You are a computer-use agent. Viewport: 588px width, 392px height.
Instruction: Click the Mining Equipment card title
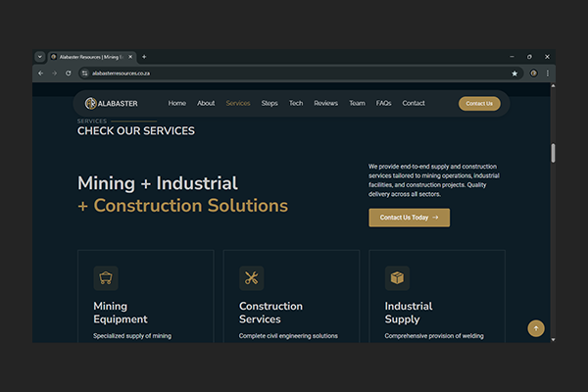121,313
